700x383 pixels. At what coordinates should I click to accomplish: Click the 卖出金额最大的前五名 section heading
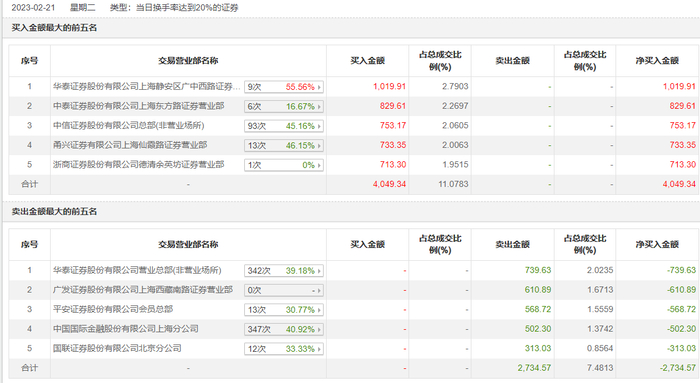54,212
